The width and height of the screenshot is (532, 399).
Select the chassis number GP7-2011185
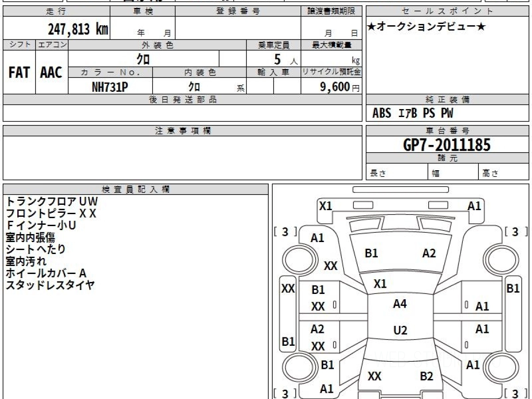(447, 145)
